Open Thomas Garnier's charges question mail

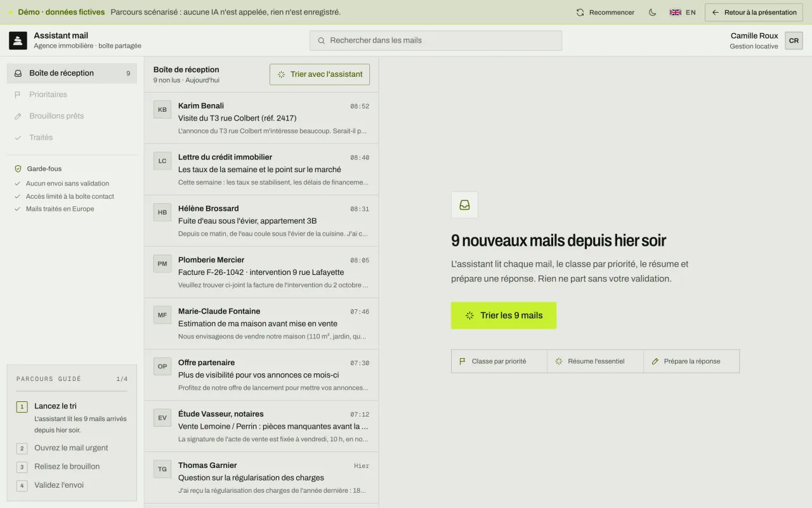tap(261, 478)
